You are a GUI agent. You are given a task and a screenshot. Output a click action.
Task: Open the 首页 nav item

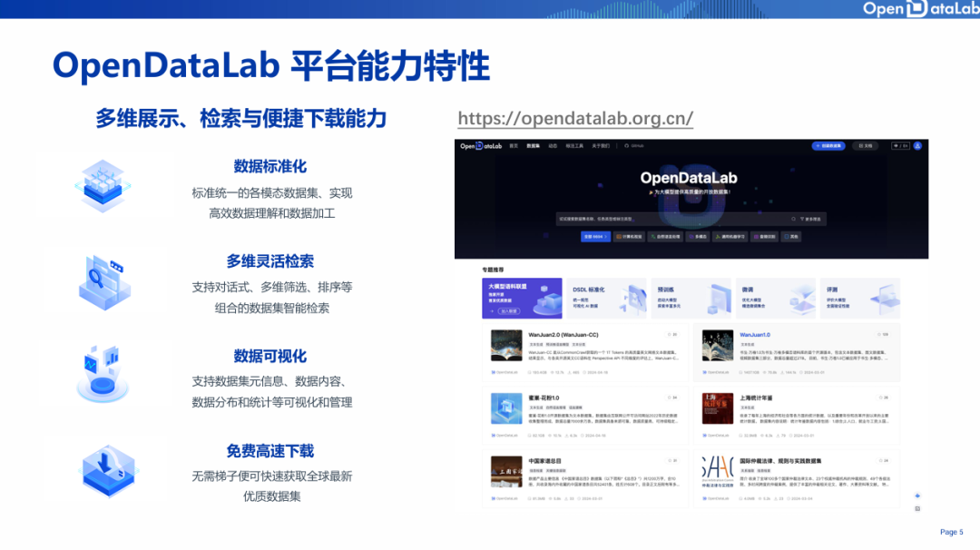(514, 145)
